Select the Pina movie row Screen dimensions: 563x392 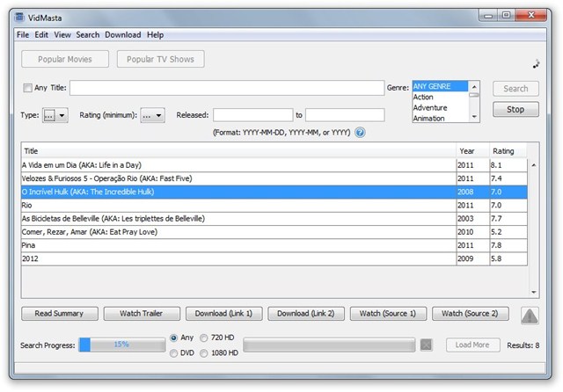point(274,245)
